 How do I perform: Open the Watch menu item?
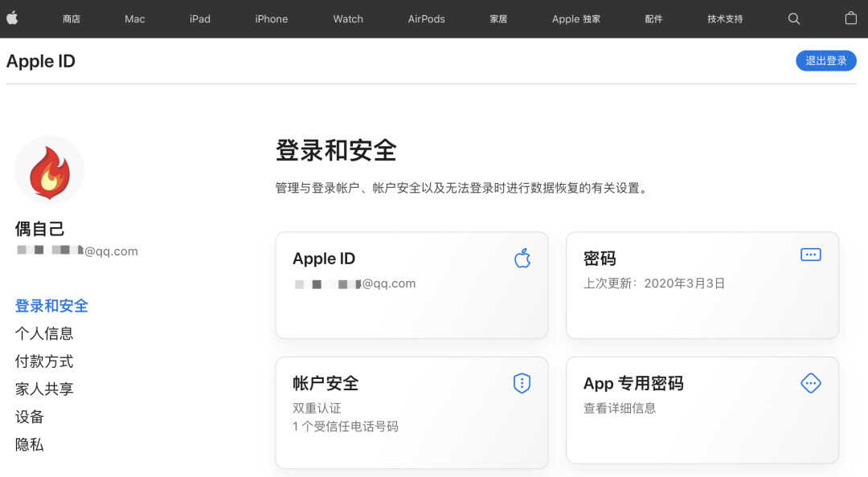[348, 18]
